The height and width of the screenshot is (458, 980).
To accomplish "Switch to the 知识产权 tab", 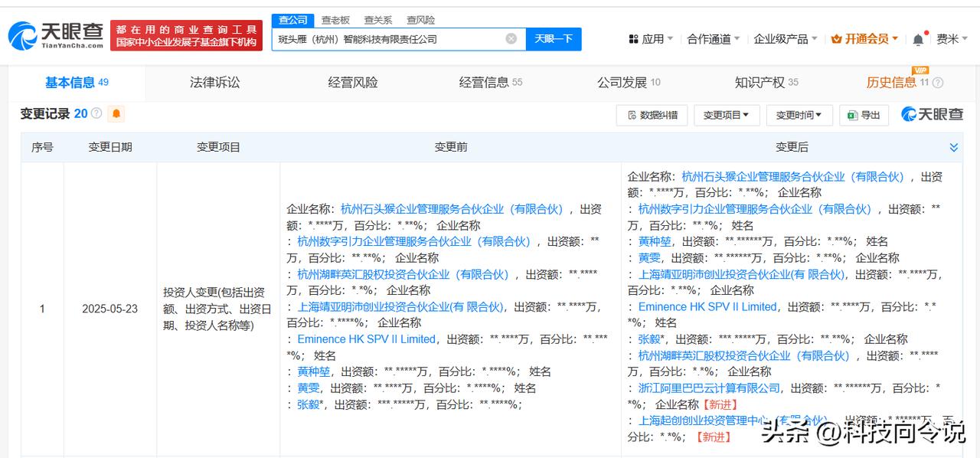I will [766, 83].
